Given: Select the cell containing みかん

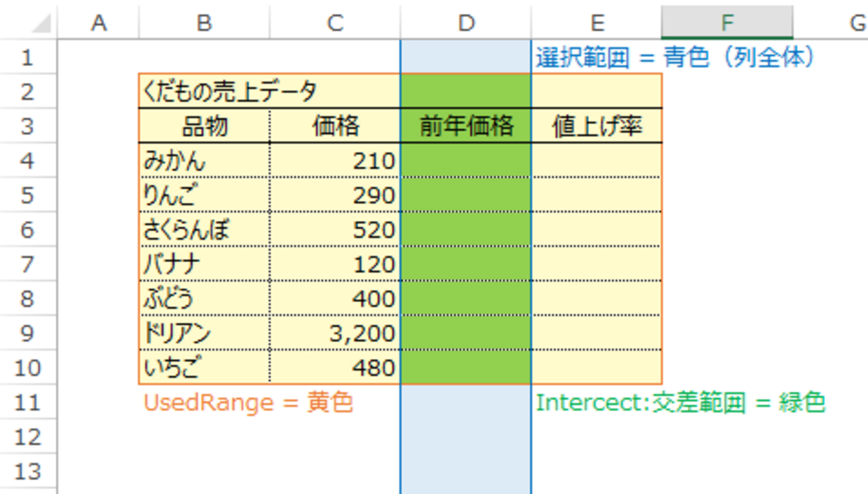Looking at the screenshot, I should (204, 161).
